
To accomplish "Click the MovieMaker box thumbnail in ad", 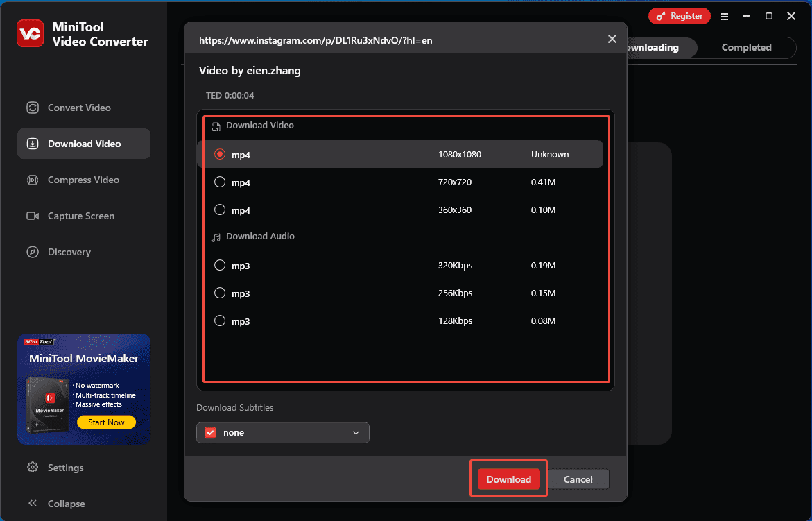I will tap(48, 405).
